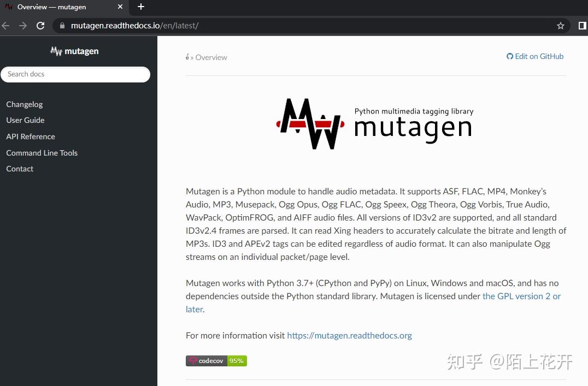Follow the mutagen.readthedocs.org link
588x386 pixels.
[349, 335]
